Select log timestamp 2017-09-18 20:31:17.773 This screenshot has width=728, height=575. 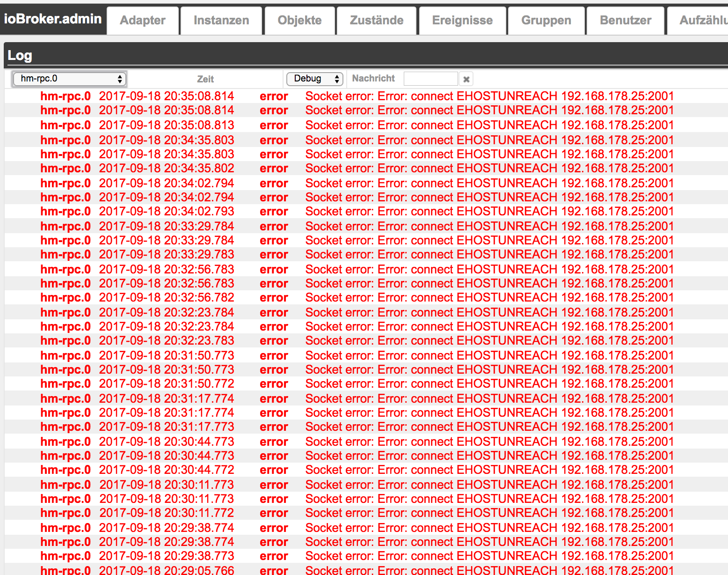tap(167, 427)
